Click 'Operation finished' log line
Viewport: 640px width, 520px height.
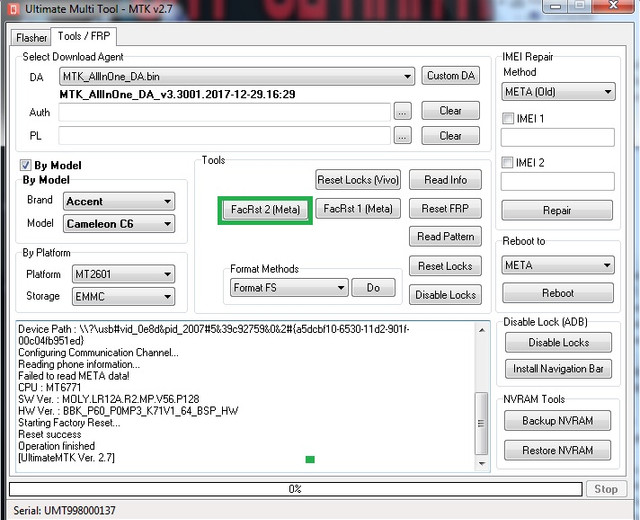(56, 446)
